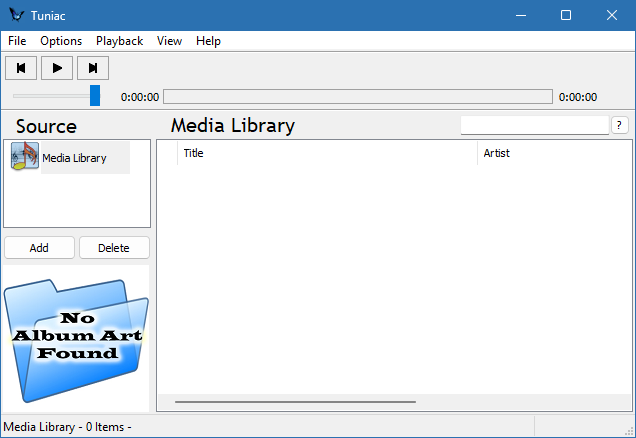Viewport: 636px width, 438px height.
Task: Click the track seek progress bar
Action: tap(357, 97)
